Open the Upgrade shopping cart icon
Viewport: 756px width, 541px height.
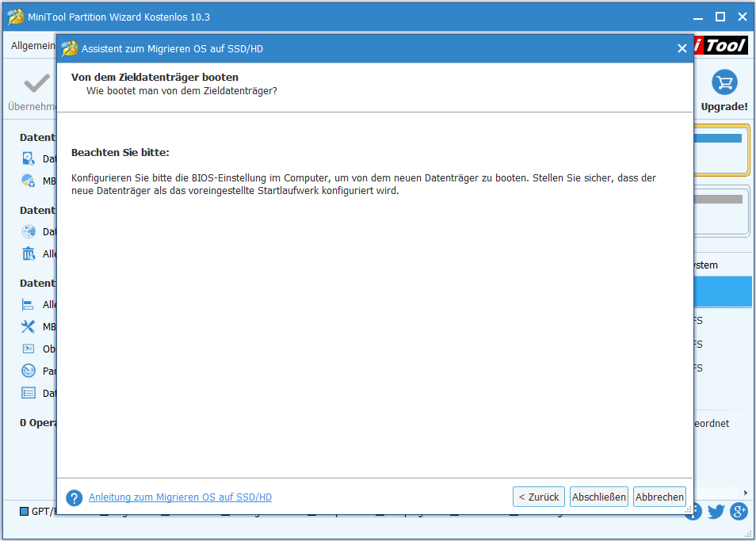coord(724,83)
